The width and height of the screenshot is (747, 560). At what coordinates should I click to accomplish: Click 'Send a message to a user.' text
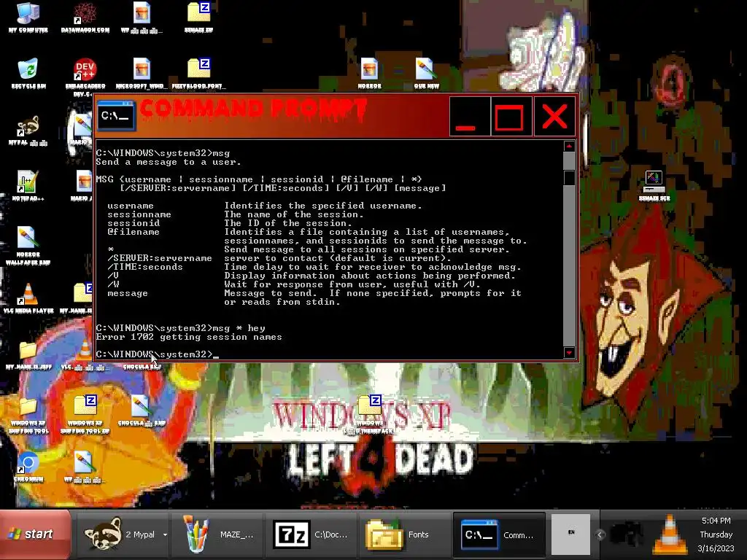point(169,163)
